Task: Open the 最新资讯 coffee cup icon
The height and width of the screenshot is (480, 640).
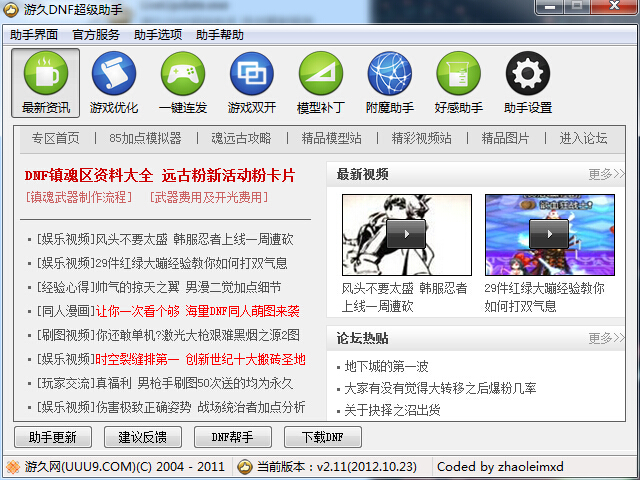Action: coord(46,73)
